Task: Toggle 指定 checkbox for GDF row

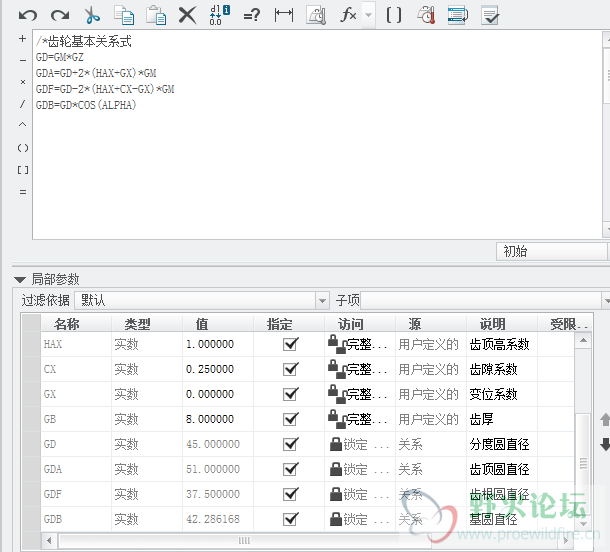Action: click(291, 494)
